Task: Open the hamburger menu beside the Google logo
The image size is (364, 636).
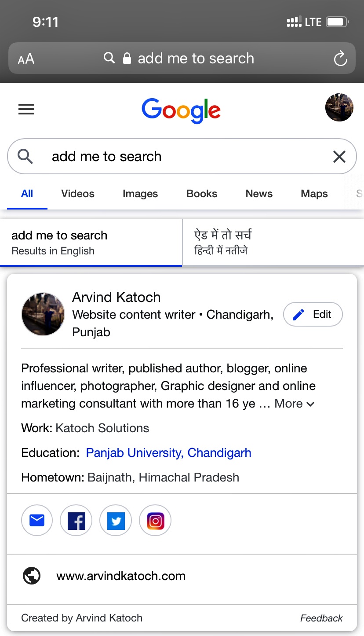Action: [x=26, y=109]
